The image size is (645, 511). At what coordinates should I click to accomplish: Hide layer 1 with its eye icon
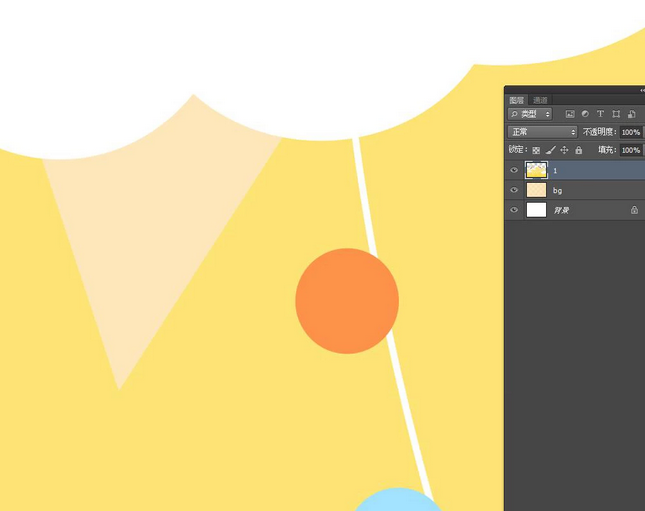(x=514, y=170)
